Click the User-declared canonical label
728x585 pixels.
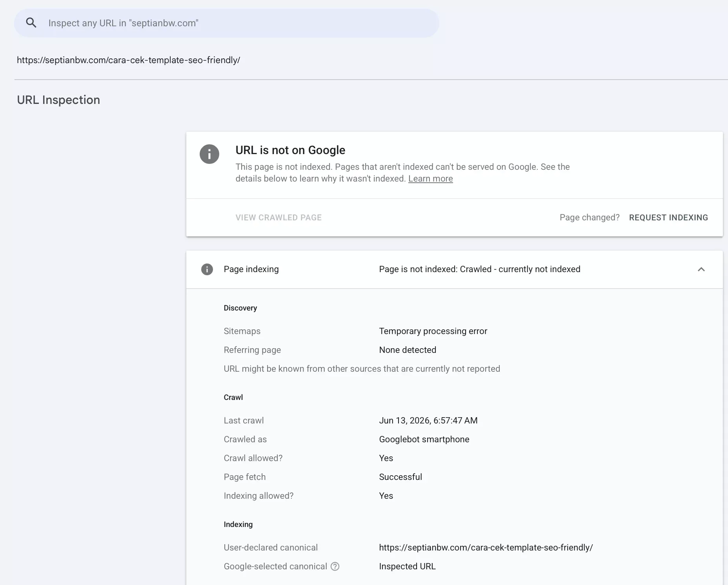[x=271, y=548]
